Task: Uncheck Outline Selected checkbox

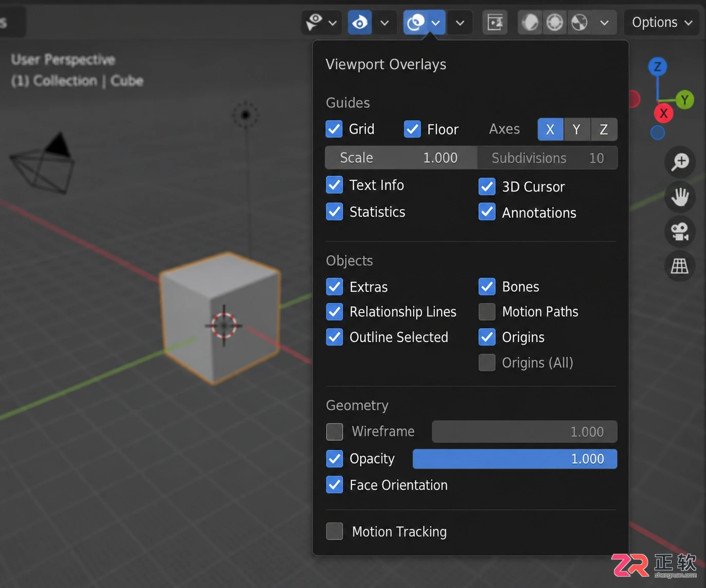Action: (x=335, y=337)
